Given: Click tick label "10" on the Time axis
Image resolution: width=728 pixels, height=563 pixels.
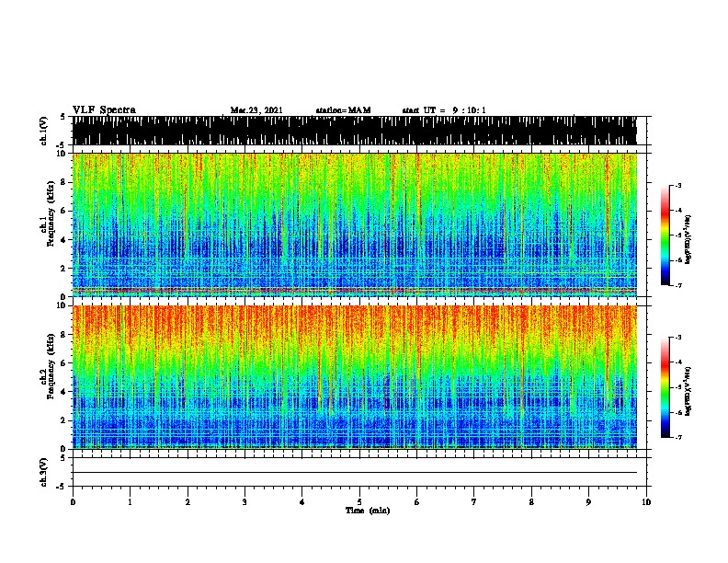Looking at the screenshot, I should pyautogui.click(x=646, y=502).
